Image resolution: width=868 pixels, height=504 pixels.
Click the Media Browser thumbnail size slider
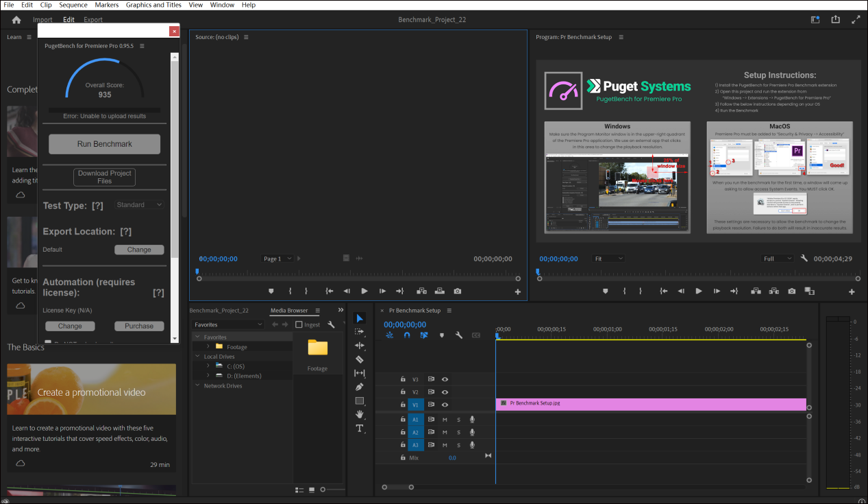(x=323, y=490)
